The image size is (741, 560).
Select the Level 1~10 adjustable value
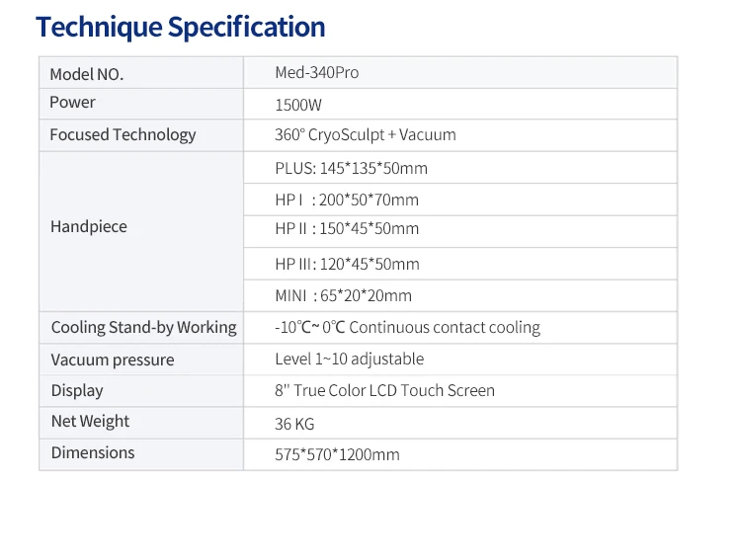[349, 360]
